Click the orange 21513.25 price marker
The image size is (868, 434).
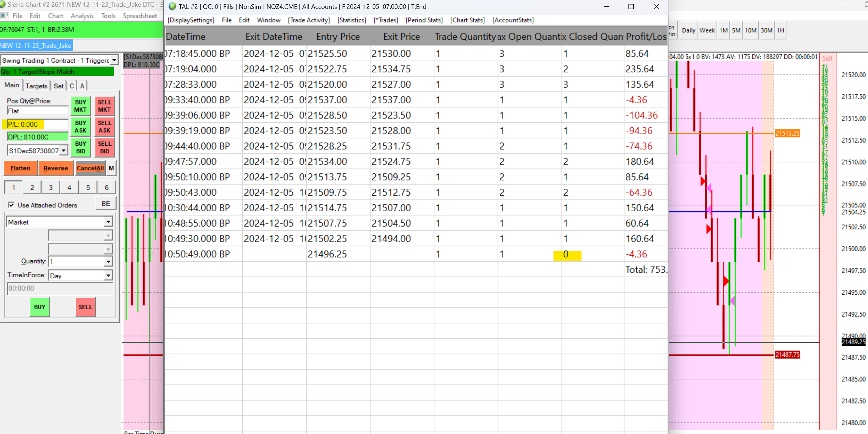tap(787, 133)
